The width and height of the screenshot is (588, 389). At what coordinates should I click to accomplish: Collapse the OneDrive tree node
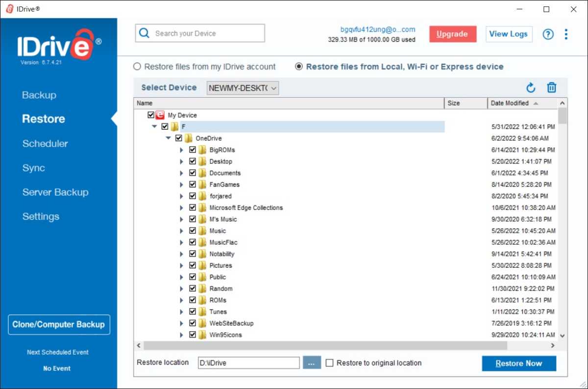[x=169, y=138]
